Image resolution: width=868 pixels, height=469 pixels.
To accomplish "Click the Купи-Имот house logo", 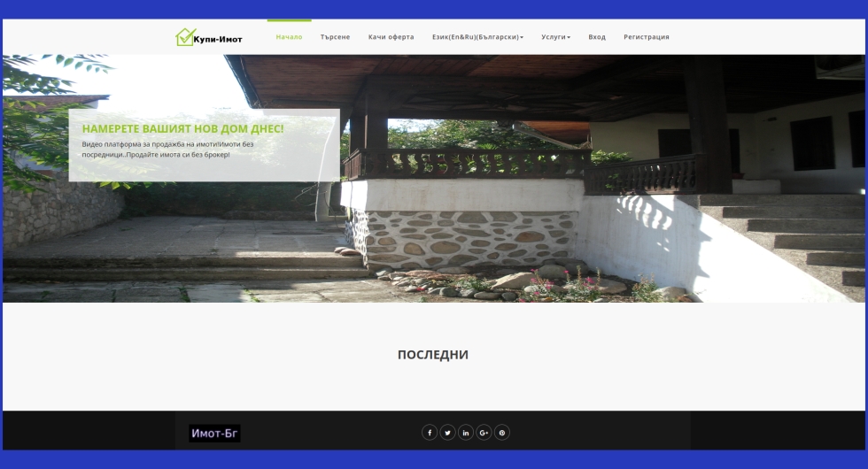I will (184, 37).
